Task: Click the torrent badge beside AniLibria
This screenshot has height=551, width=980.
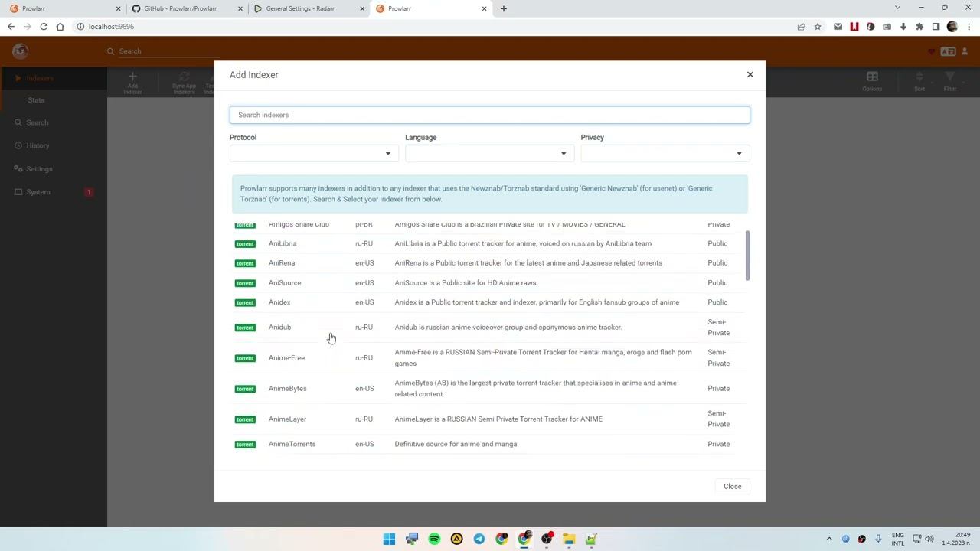Action: coord(245,244)
